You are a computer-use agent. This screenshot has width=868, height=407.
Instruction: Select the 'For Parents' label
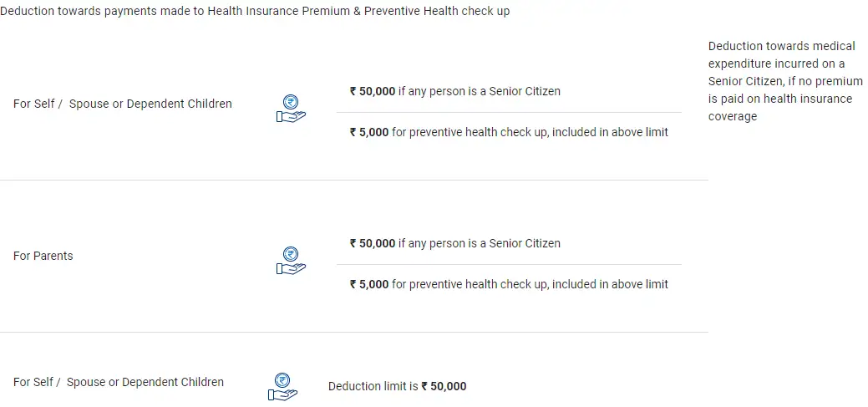coord(43,256)
